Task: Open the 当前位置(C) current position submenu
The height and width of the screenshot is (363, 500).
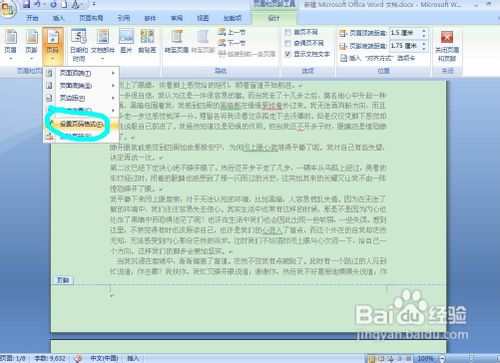Action: [81, 110]
